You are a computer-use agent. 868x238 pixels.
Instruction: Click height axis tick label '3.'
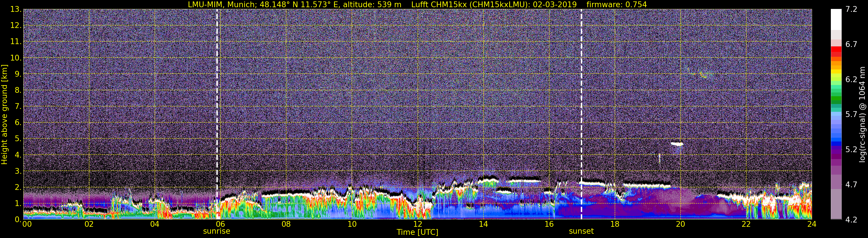click(18, 171)
